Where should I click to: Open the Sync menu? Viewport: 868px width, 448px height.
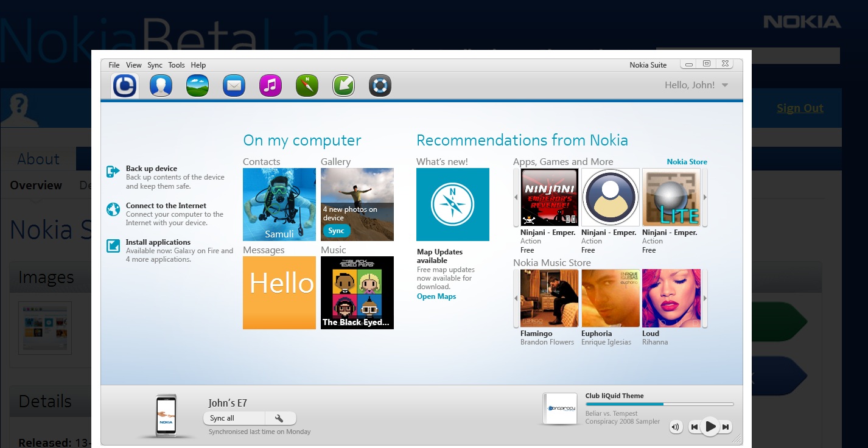click(155, 65)
